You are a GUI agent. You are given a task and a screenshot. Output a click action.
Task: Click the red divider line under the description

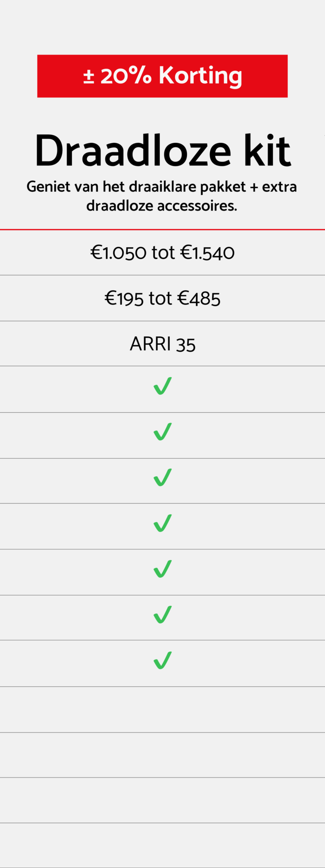(162, 230)
